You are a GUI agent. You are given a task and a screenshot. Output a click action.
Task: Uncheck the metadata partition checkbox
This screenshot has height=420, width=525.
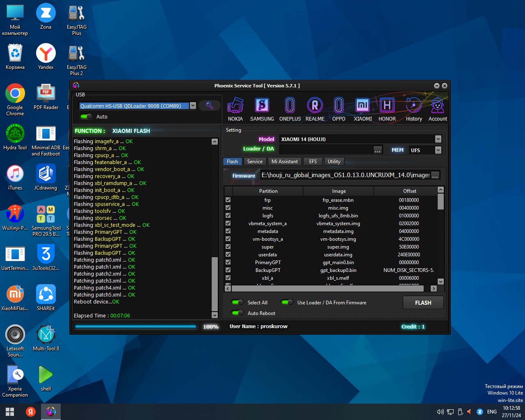228,231
